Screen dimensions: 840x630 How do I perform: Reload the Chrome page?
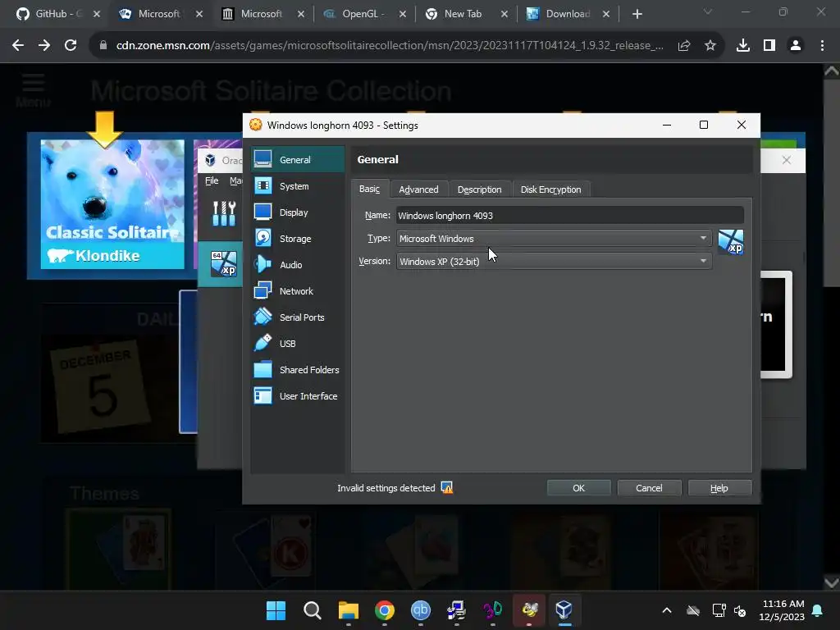pyautogui.click(x=71, y=46)
